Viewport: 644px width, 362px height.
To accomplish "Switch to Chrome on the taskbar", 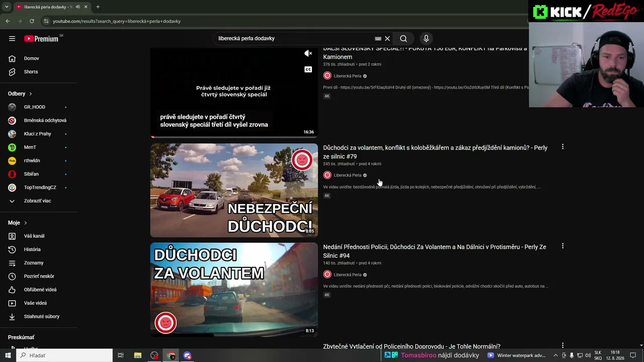I will pyautogui.click(x=171, y=355).
